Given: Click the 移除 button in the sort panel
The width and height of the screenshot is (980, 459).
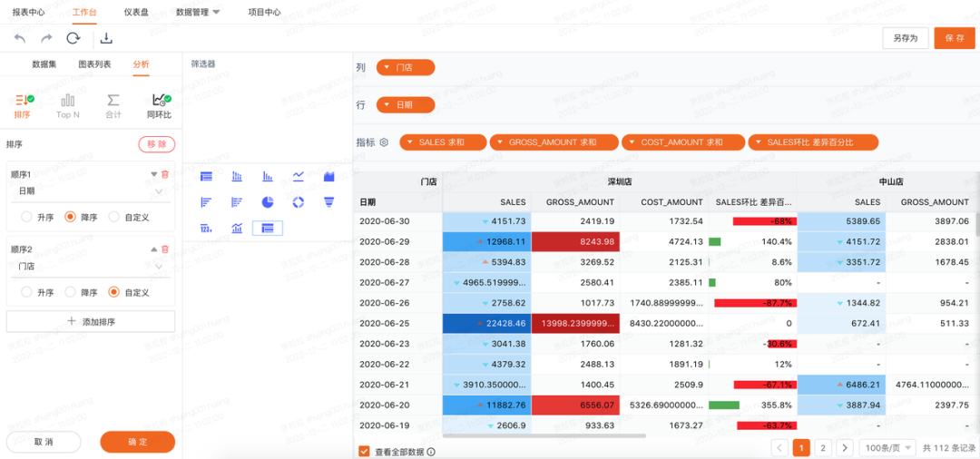Looking at the screenshot, I should [157, 144].
